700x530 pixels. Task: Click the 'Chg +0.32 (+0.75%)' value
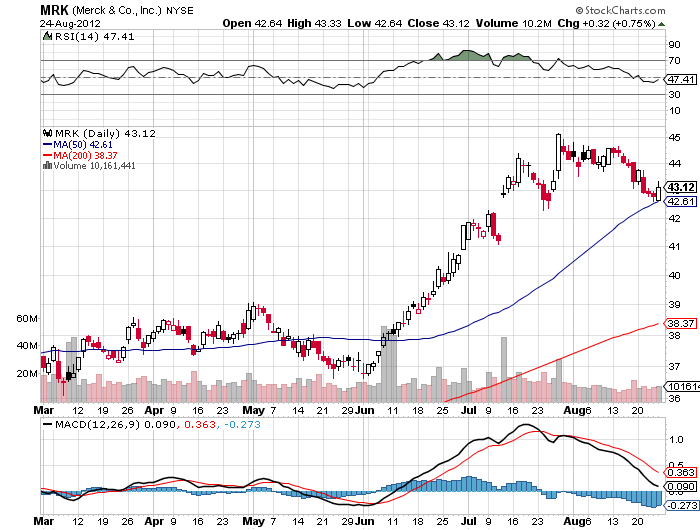606,23
